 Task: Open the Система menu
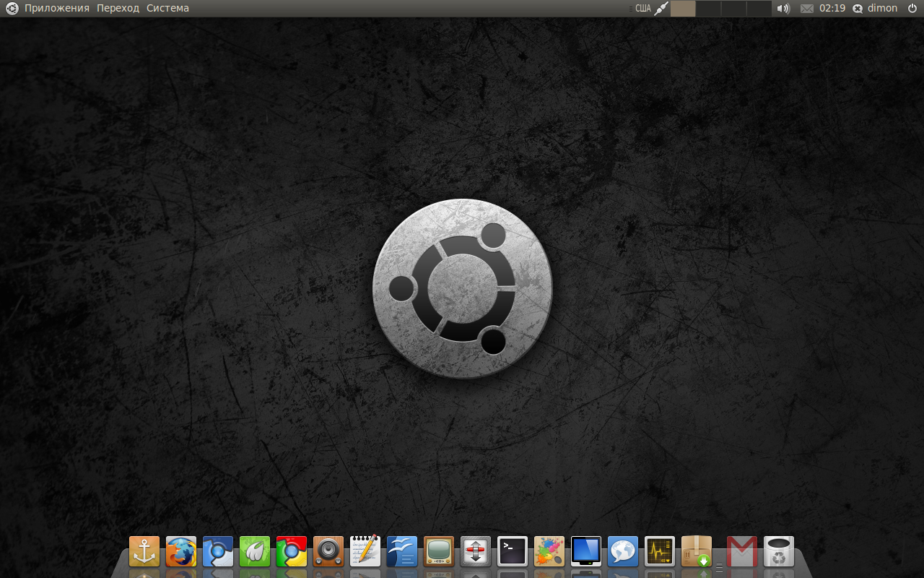pos(167,8)
